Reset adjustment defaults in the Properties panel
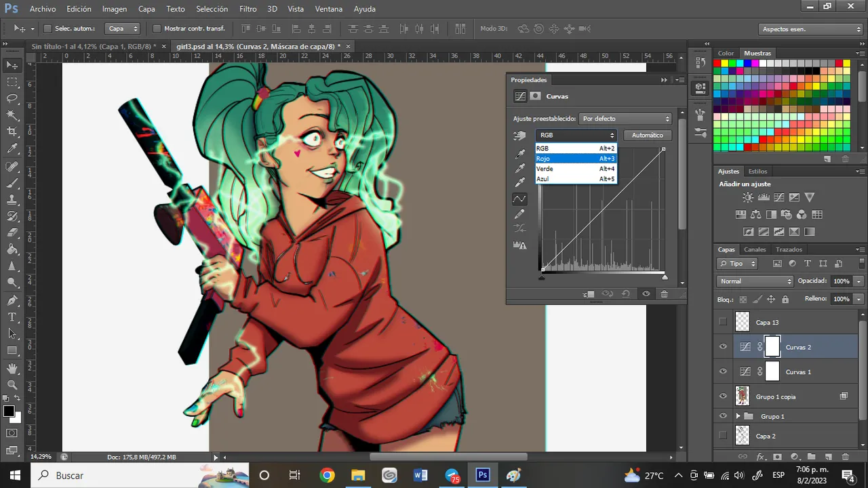 pos(626,294)
